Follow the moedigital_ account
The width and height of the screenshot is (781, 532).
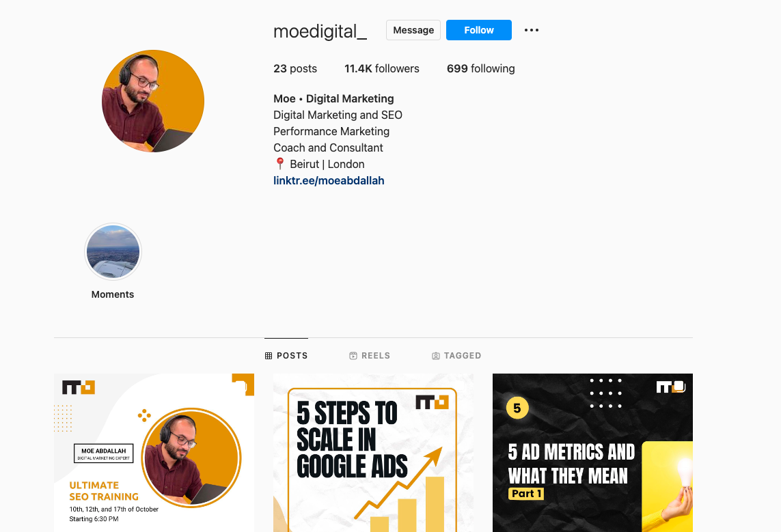(x=479, y=30)
